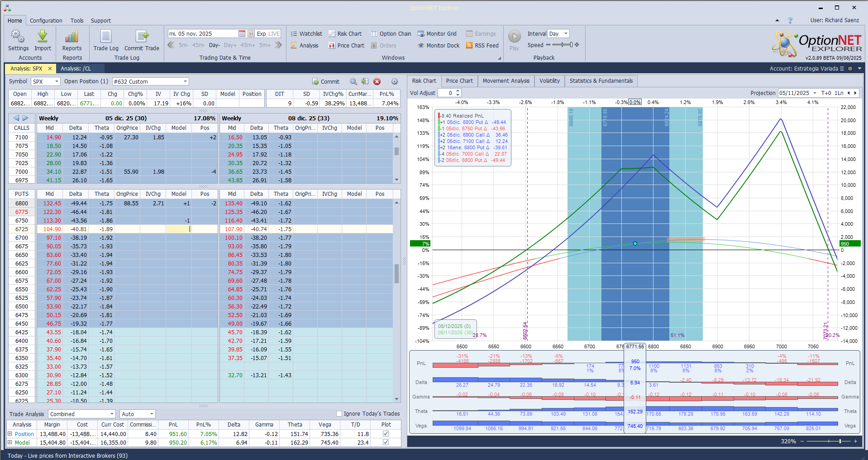Click the Commit Trade ribbon icon
This screenshot has width=868, height=460.
click(x=142, y=40)
